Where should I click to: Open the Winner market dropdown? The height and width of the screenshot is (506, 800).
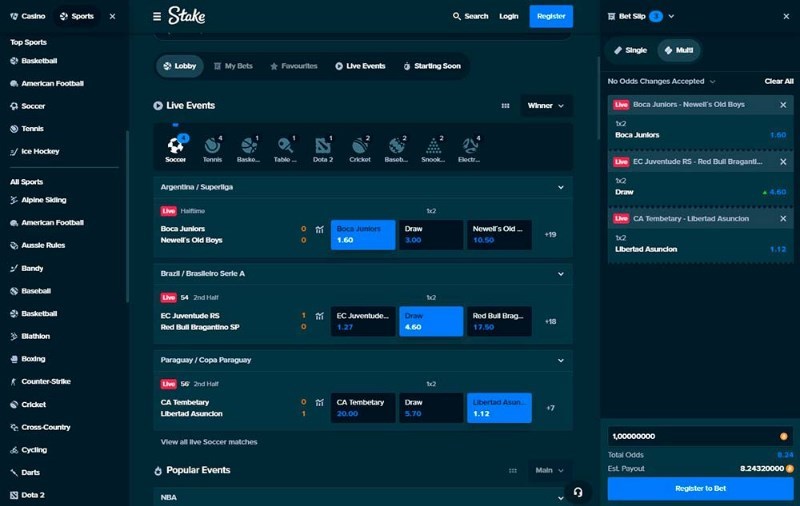[x=546, y=106]
